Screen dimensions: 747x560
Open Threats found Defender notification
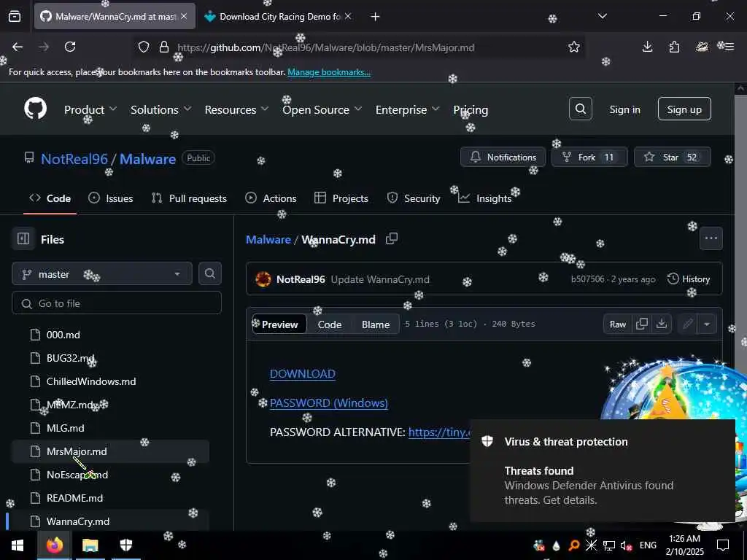pyautogui.click(x=602, y=470)
